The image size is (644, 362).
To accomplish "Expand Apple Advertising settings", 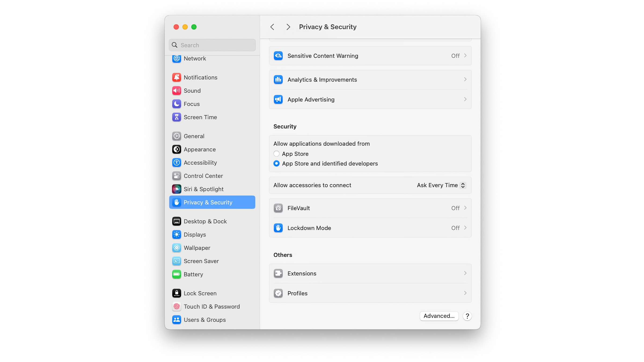I will (370, 99).
